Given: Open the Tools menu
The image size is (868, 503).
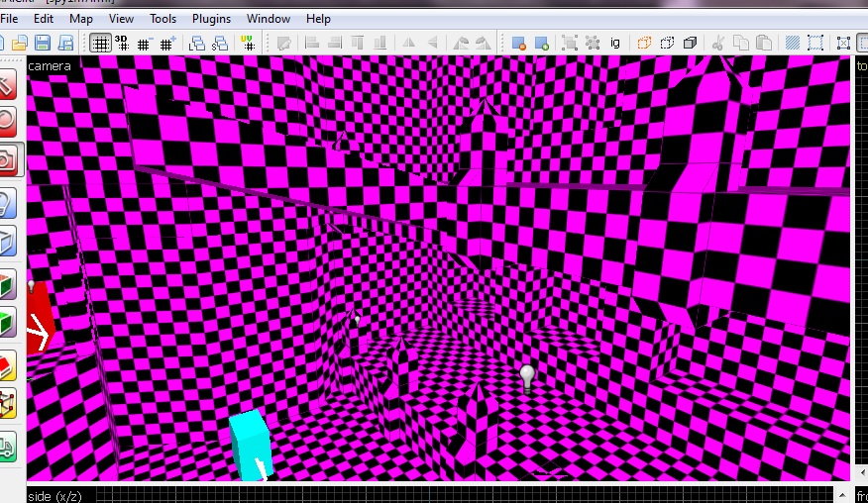Looking at the screenshot, I should (163, 19).
